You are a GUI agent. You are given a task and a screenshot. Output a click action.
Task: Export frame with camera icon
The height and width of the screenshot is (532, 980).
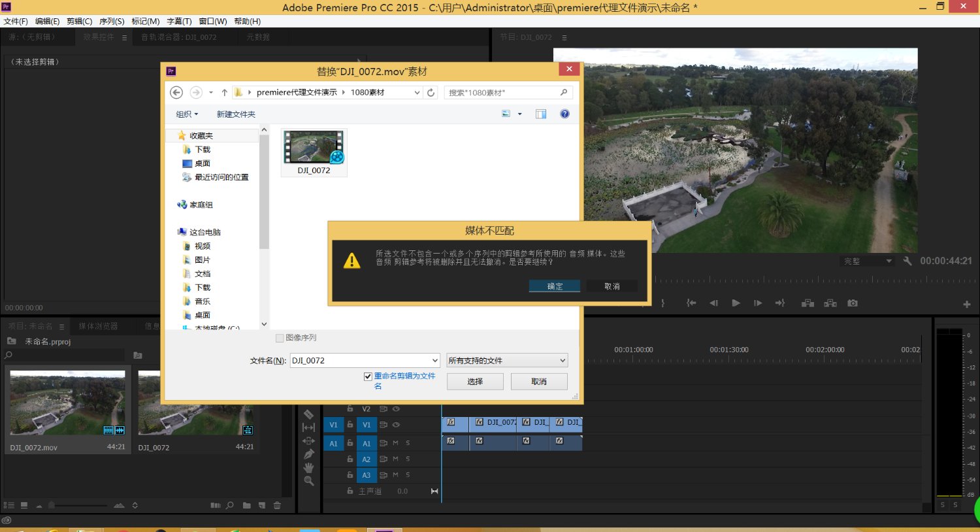pos(853,303)
